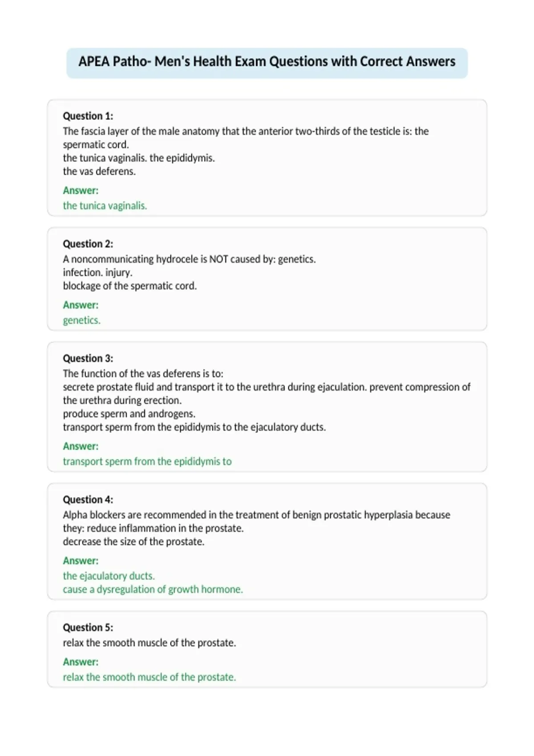
Task: Click the Answer label under Question 3
Action: tap(81, 446)
